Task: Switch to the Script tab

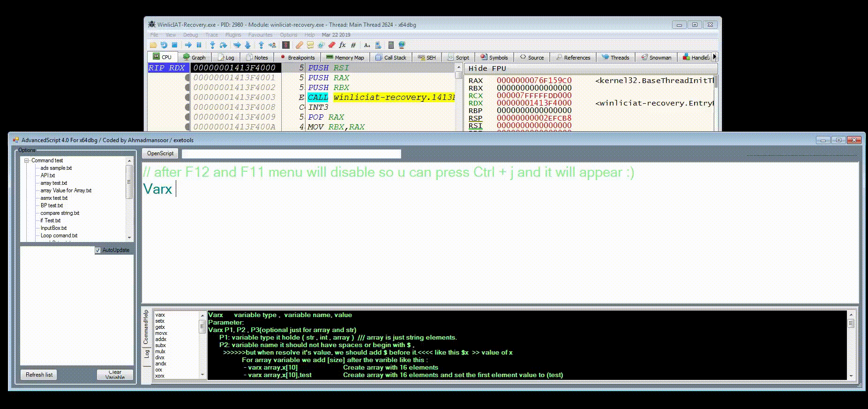Action: 458,57
